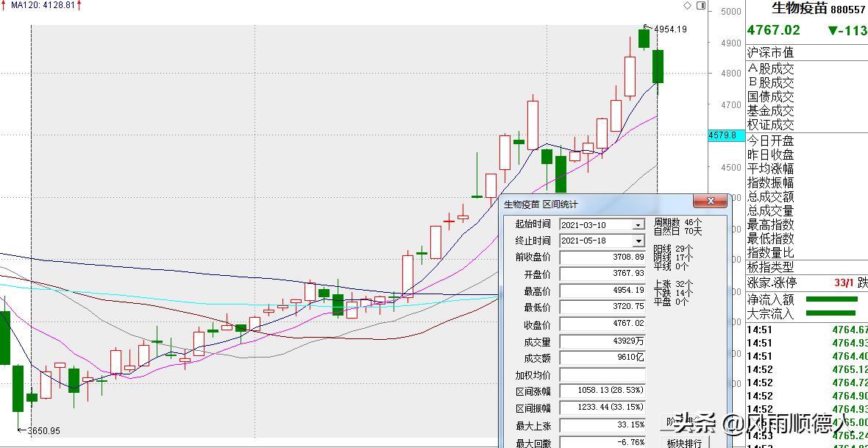Click the 平盘 0个 statistic
The width and height of the screenshot is (868, 448).
click(x=672, y=302)
